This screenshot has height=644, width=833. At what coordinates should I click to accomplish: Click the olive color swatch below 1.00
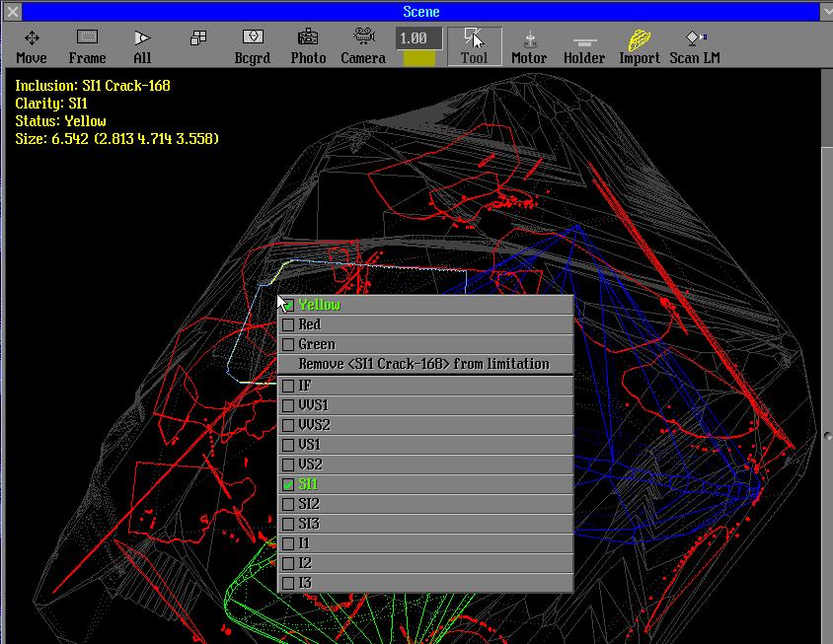pos(418,58)
